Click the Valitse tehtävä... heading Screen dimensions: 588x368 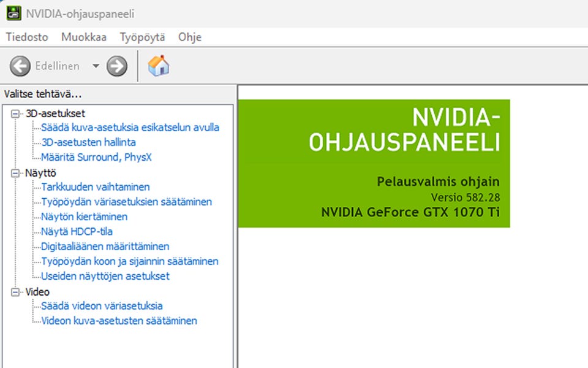(x=43, y=94)
